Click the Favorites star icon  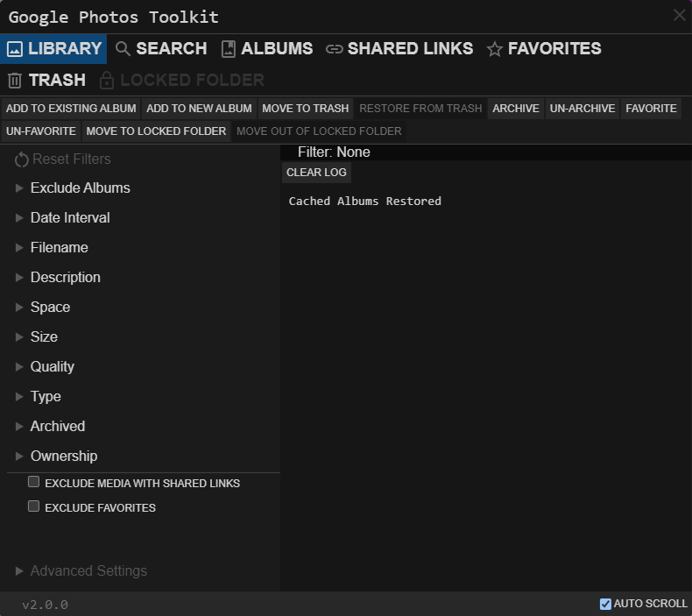(x=495, y=49)
